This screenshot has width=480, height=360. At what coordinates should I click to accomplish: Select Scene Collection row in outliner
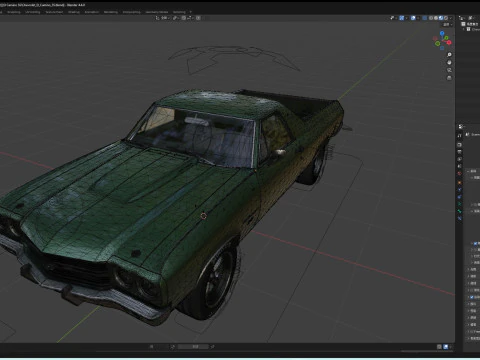point(471,24)
